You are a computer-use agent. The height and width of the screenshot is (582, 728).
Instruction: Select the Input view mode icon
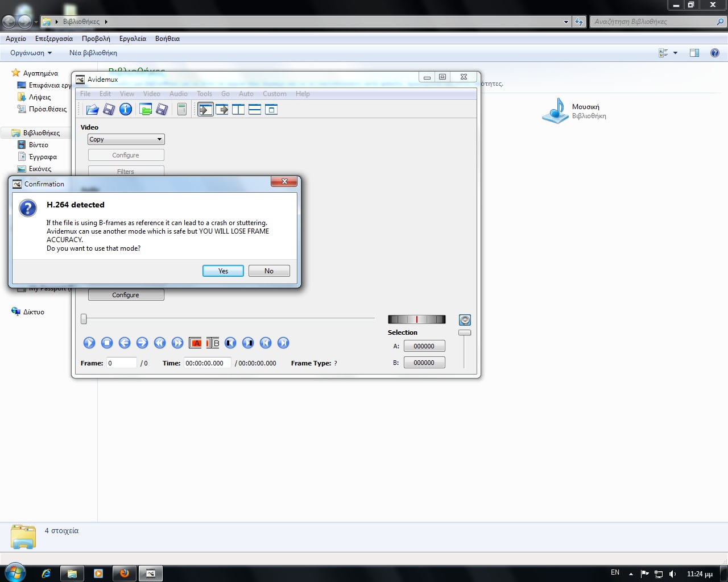(x=206, y=109)
